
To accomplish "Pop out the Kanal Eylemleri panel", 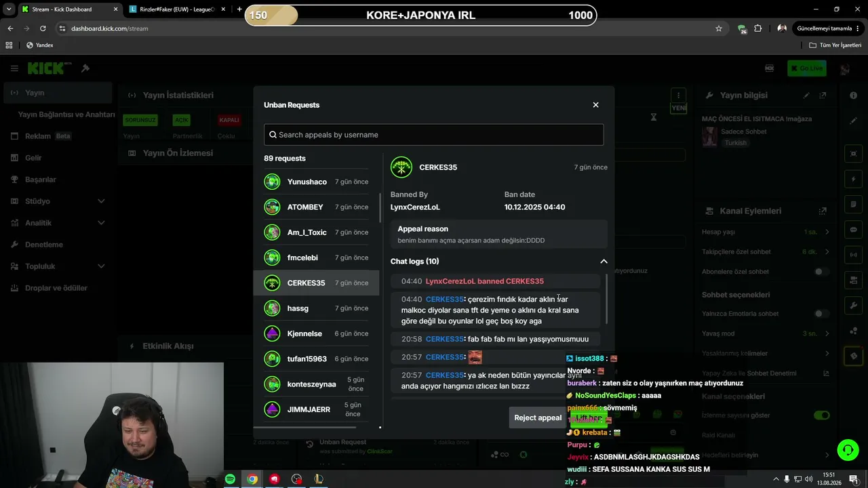I will point(823,211).
